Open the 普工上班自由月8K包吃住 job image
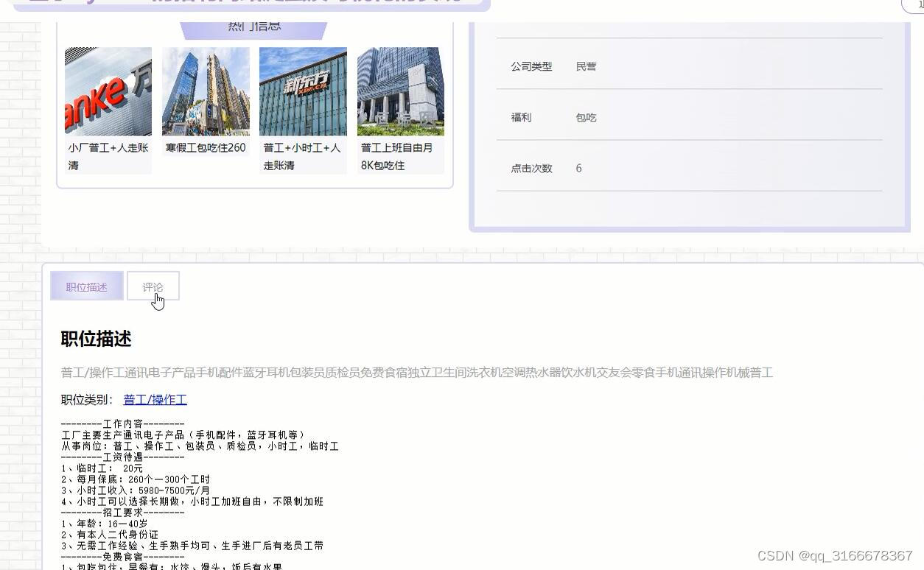924x570 pixels. pyautogui.click(x=400, y=91)
